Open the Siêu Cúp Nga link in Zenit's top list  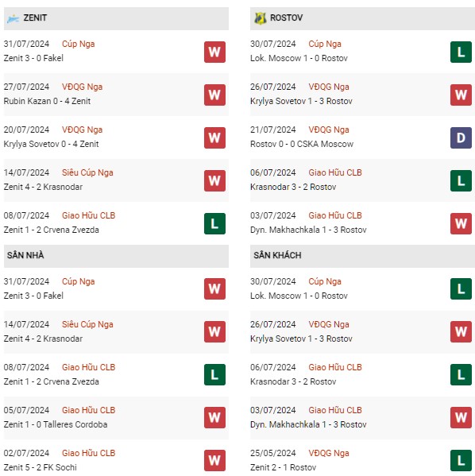[x=87, y=172]
